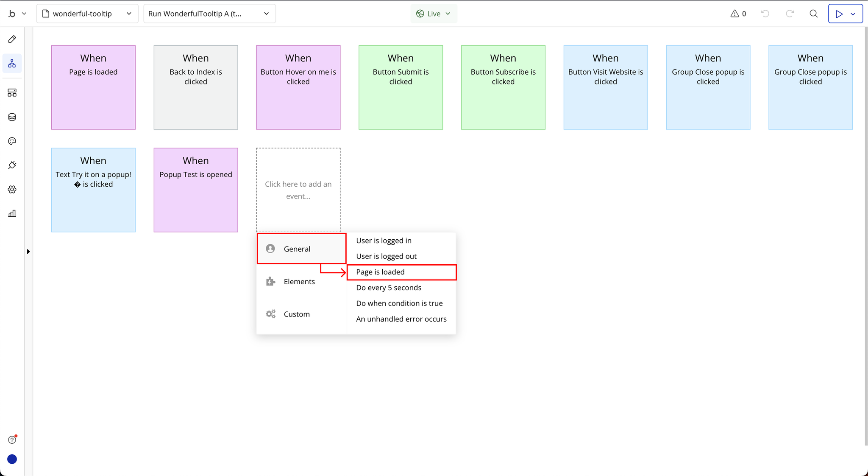Viewport: 868px width, 476px height.
Task: Expand the wonderful-tooltip page dropdown
Action: pos(87,14)
